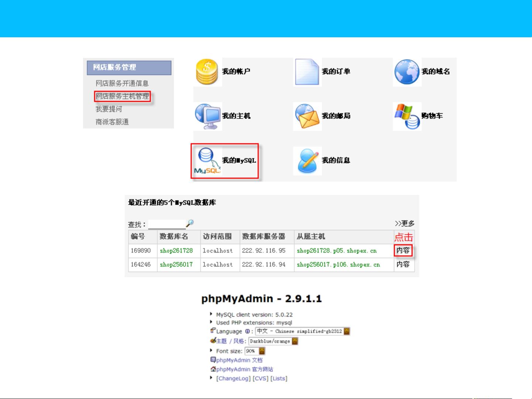Click the phpMyAdmin 官方网站 link
Image resolution: width=532 pixels, height=399 pixels.
tap(244, 369)
